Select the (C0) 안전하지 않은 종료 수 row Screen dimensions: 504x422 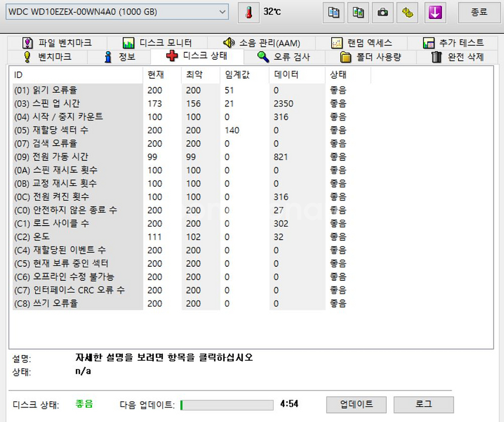coord(191,210)
